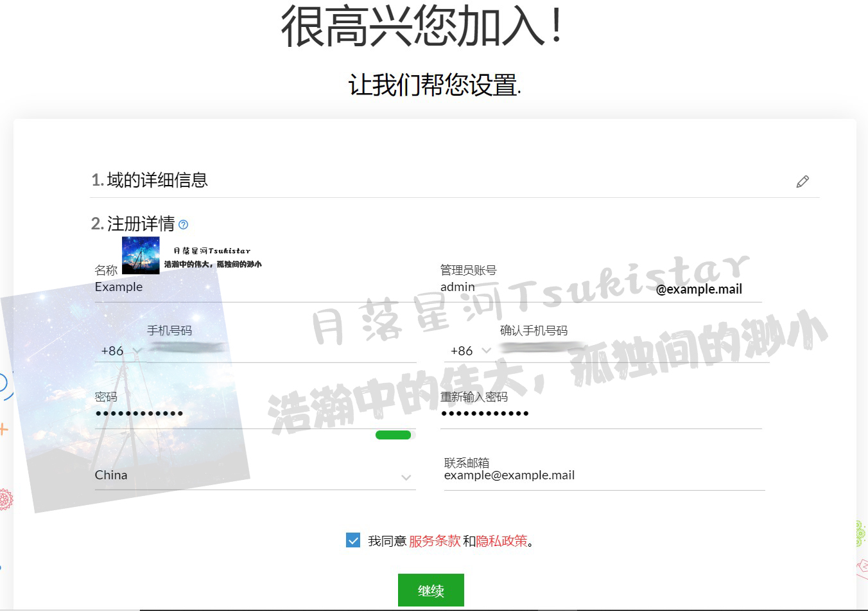This screenshot has width=868, height=611.
Task: Click the 2. 注册详情 section heading
Action: 133,224
